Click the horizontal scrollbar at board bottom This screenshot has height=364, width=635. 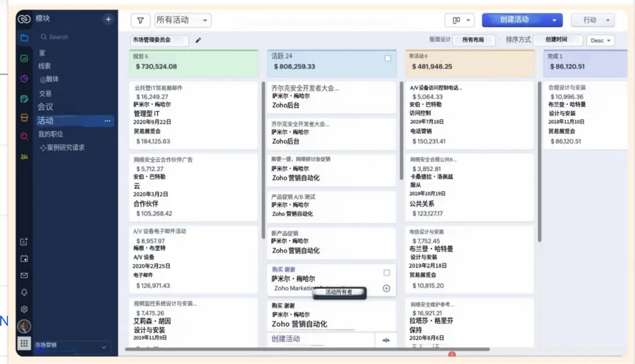307,349
